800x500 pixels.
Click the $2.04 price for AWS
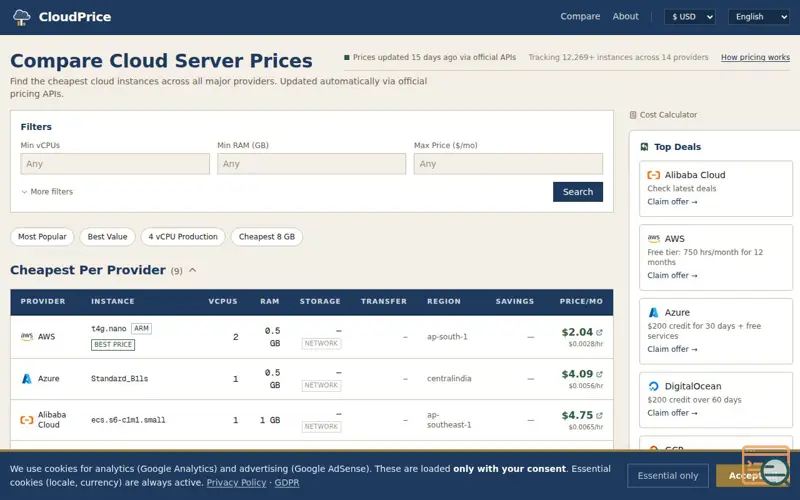[577, 332]
